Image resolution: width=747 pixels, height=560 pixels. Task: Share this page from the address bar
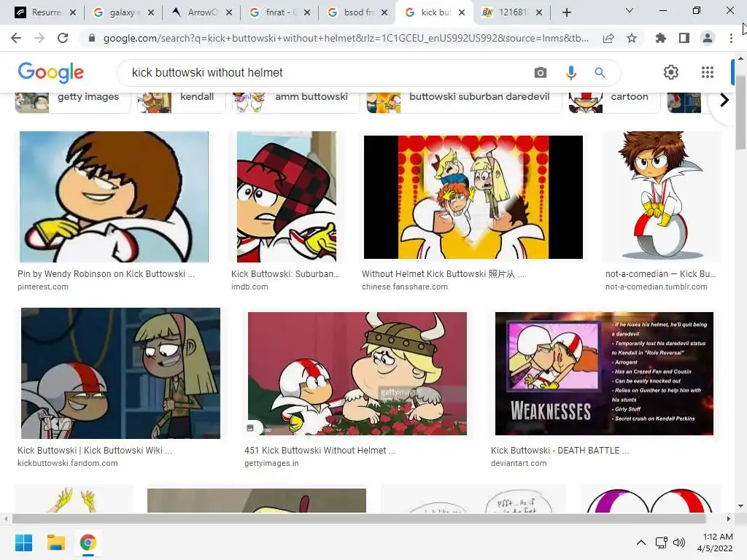point(608,38)
